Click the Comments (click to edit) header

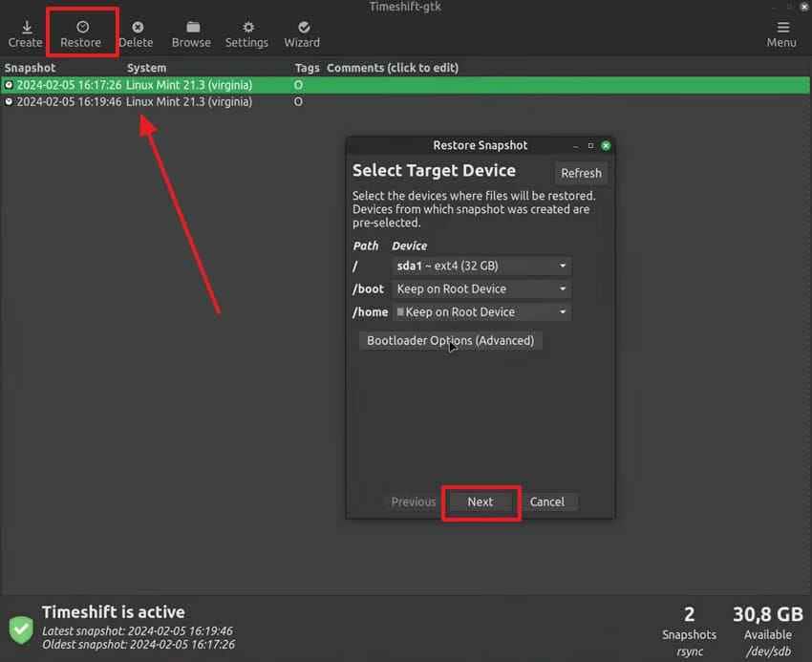(393, 68)
